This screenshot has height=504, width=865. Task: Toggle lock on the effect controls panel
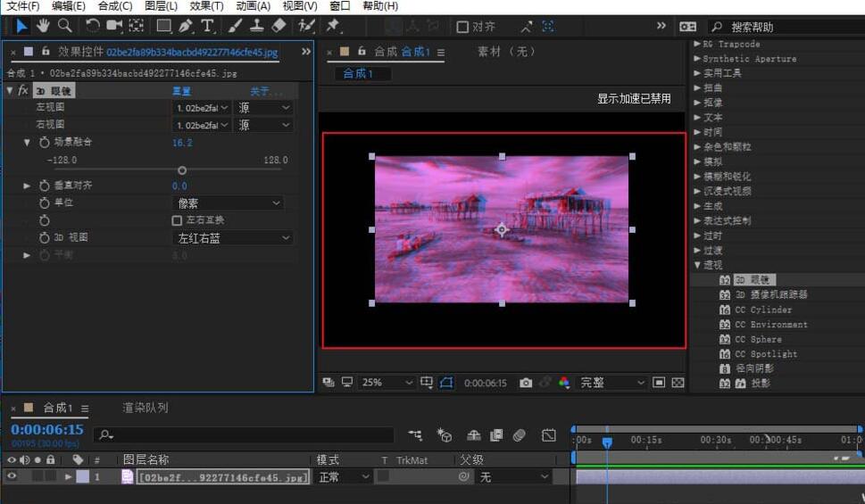[46, 51]
